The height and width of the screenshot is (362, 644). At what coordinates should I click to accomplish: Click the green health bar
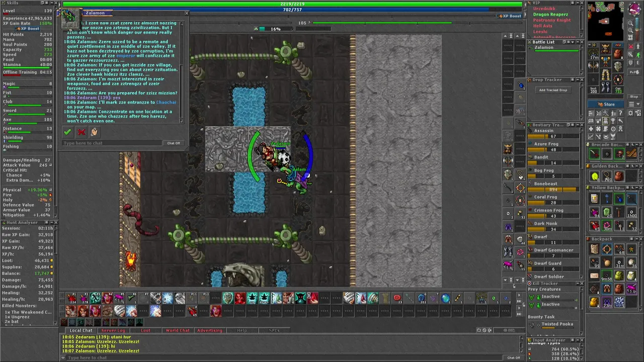[292, 4]
